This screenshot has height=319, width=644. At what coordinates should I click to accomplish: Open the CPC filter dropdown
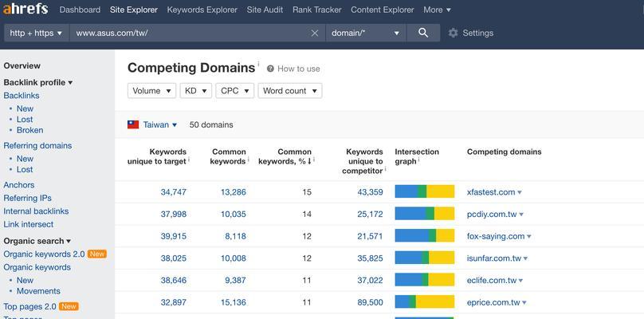[x=234, y=91]
